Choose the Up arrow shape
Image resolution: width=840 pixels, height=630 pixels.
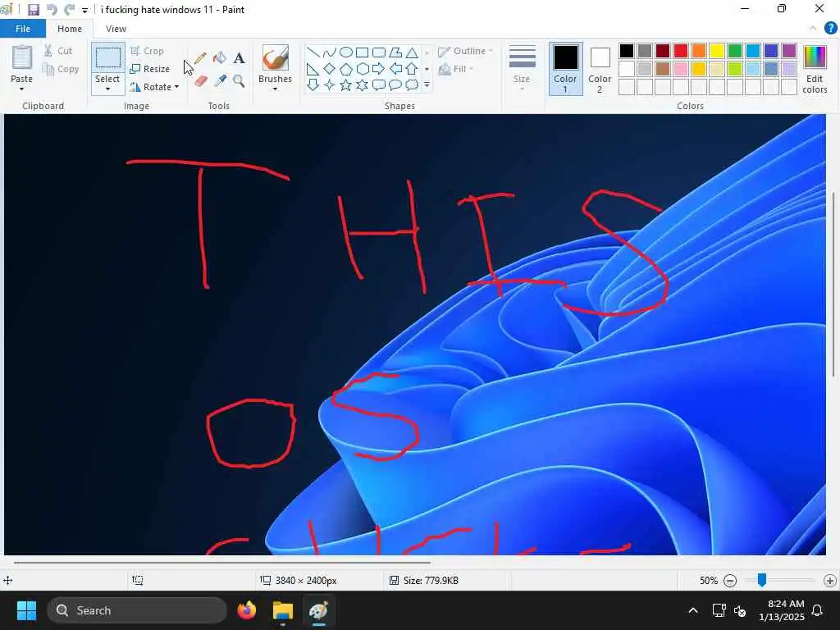[x=412, y=69]
